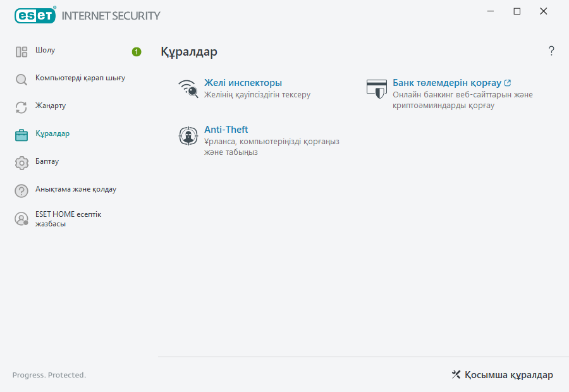Image resolution: width=569 pixels, height=392 pixels.
Task: Switch to the Жаңарту section
Action: 51,106
